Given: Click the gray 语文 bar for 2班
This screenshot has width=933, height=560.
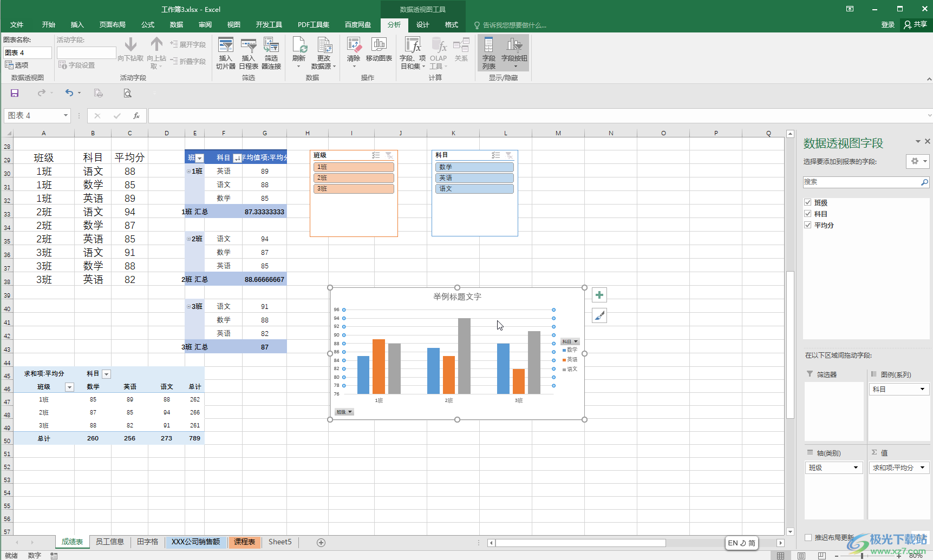Looking at the screenshot, I should click(464, 356).
